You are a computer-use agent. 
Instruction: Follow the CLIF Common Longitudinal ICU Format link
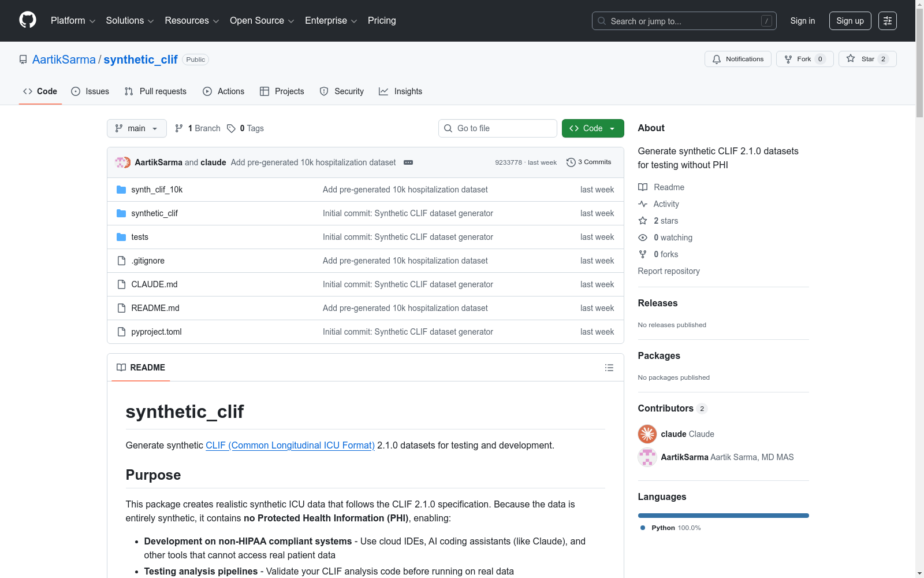(x=290, y=445)
